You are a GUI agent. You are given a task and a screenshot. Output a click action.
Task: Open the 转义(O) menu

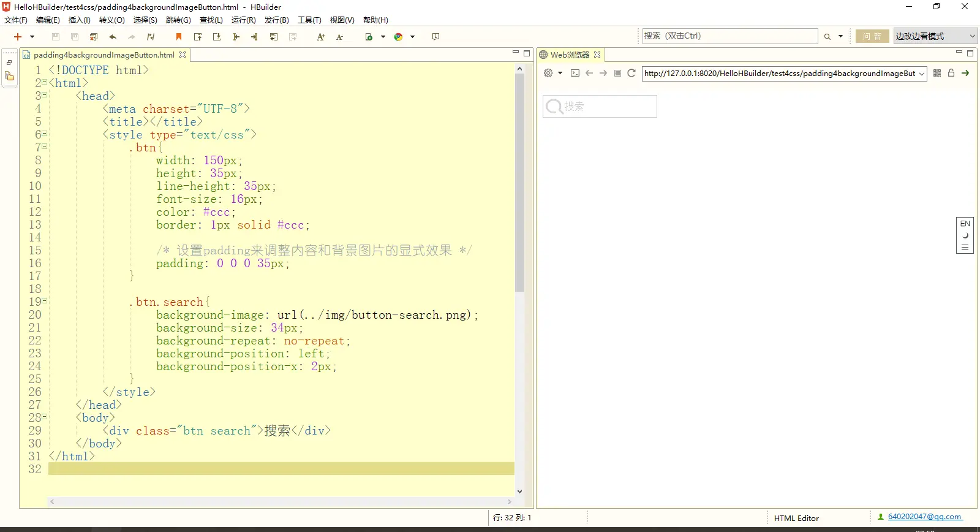coord(112,20)
